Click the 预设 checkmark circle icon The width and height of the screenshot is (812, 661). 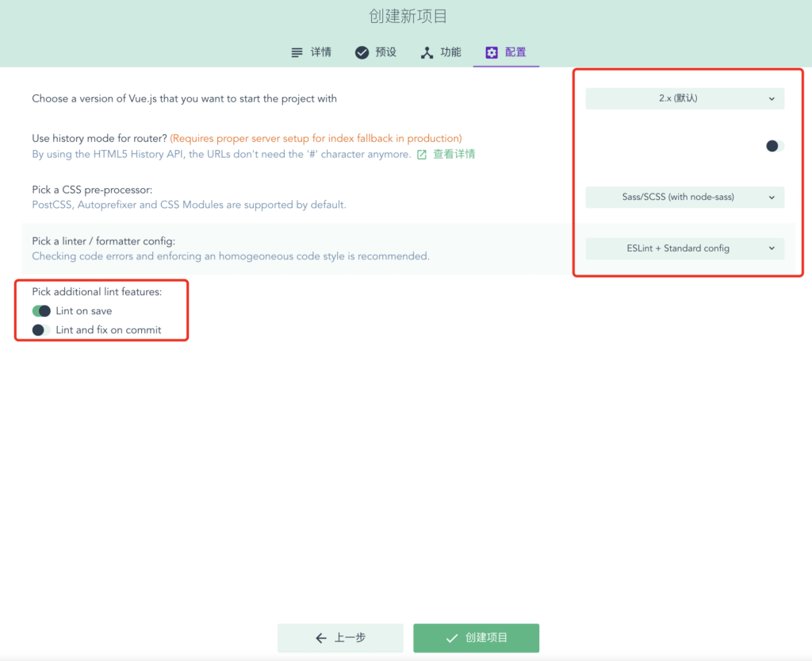pos(362,52)
